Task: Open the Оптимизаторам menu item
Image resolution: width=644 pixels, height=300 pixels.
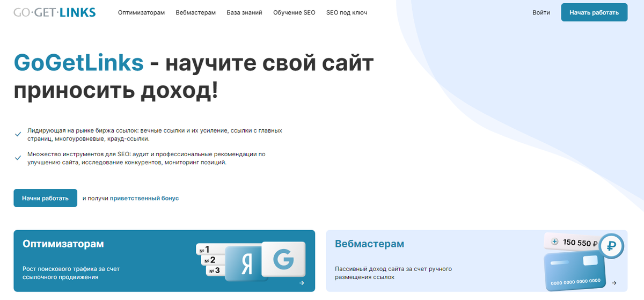Action: [x=142, y=12]
